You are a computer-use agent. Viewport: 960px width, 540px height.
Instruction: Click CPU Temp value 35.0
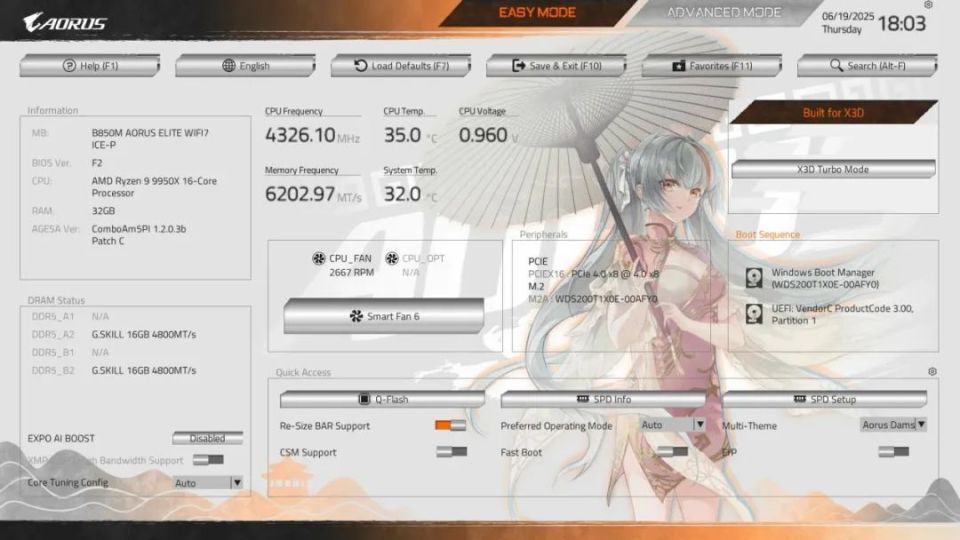(x=402, y=135)
